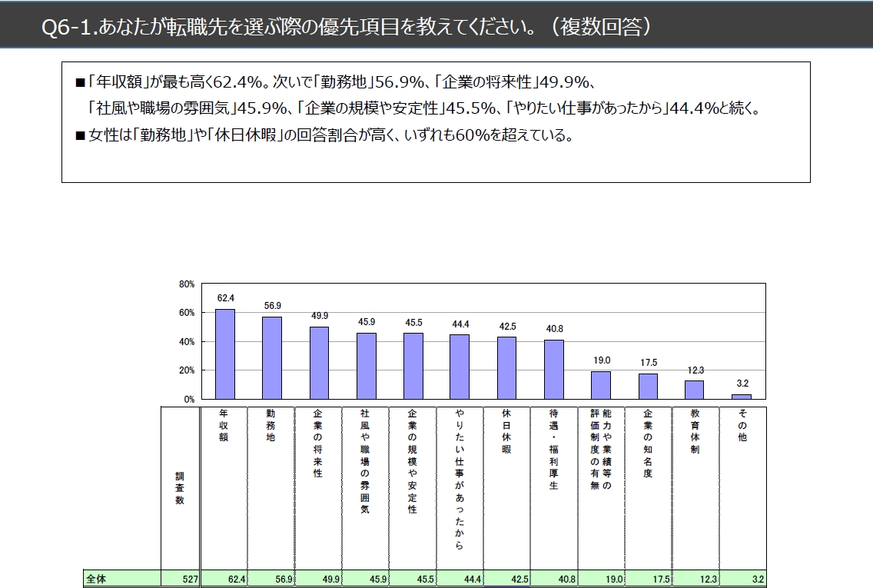Screen dimensions: 873x588
Task: Select the やりたい仕事があったから column header
Action: 460,488
